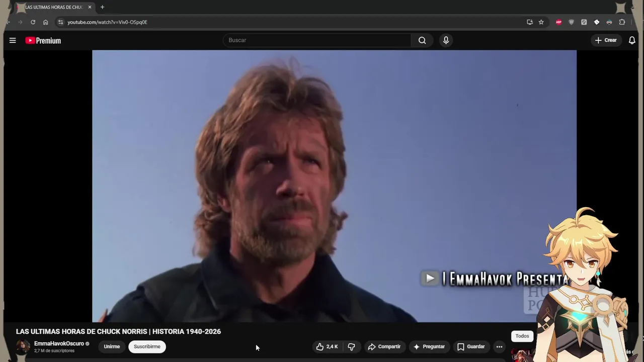Install app icon in address bar
Viewport: 644px width, 362px height.
click(x=530, y=22)
